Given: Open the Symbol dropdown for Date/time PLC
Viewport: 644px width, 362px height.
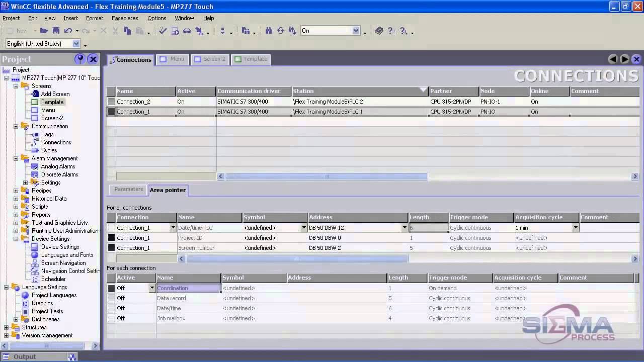Looking at the screenshot, I should click(304, 228).
